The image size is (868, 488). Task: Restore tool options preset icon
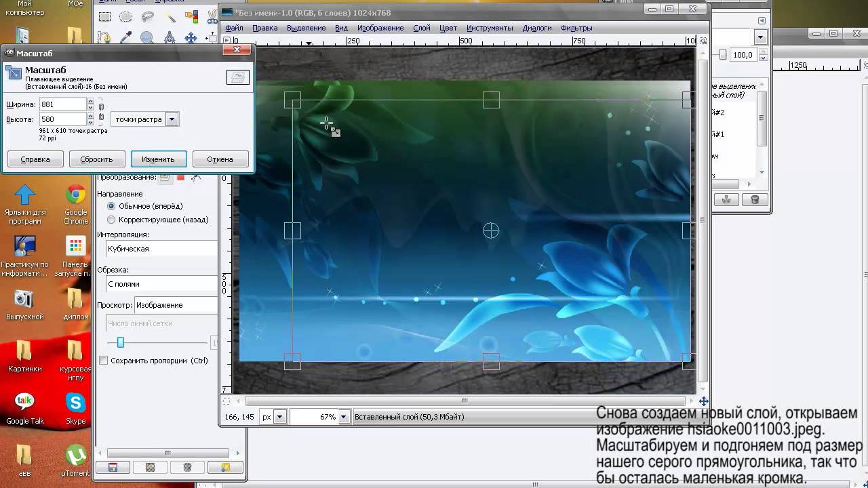click(x=151, y=467)
